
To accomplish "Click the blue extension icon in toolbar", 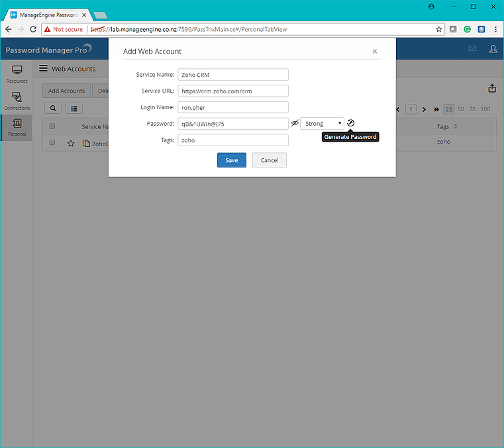I will click(x=481, y=29).
